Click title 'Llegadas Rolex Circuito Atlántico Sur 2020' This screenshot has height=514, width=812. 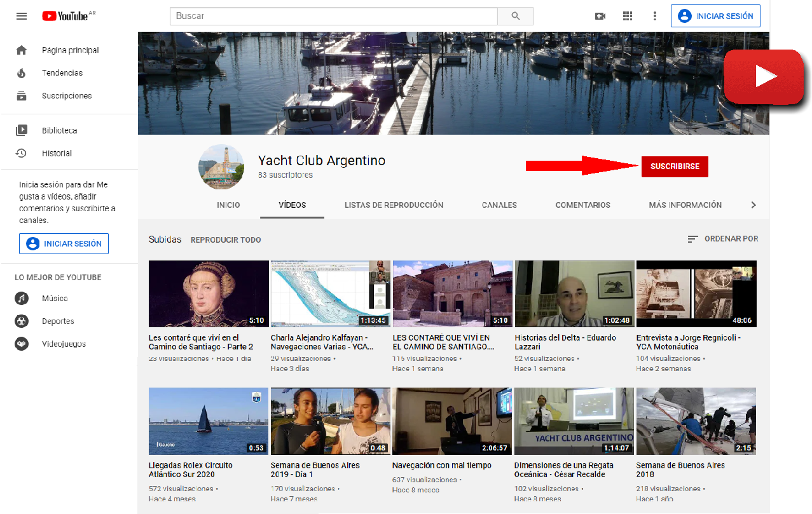point(191,470)
